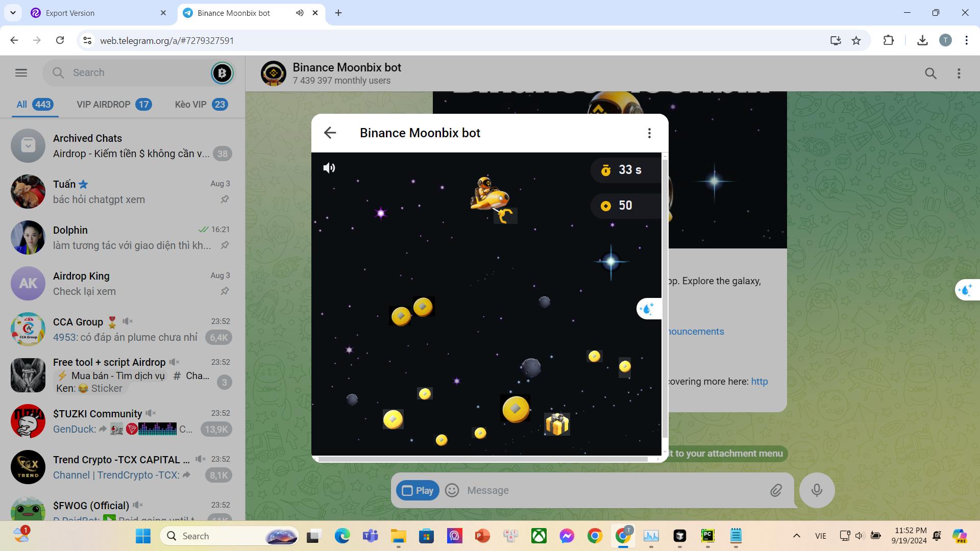This screenshot has width=980, height=551.
Task: Open File Explorer from taskbar
Action: point(398,536)
